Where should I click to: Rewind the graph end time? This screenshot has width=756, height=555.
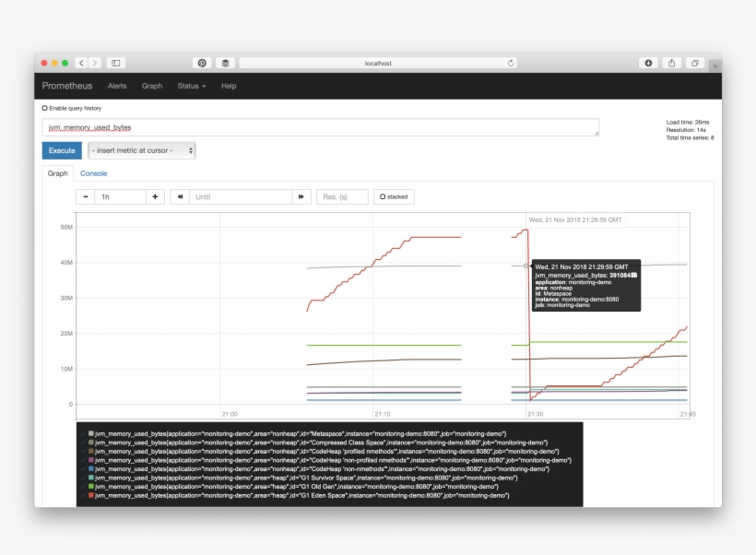(x=180, y=196)
